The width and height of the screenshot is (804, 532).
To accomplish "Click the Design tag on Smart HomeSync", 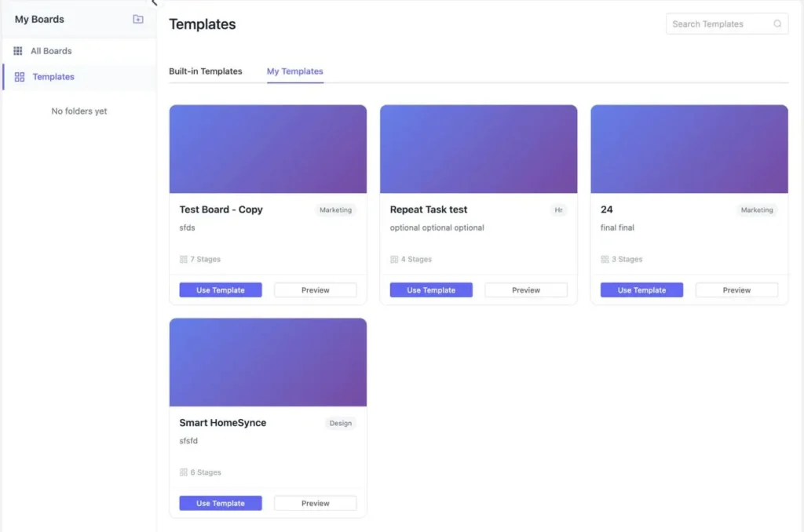I will pyautogui.click(x=341, y=423).
